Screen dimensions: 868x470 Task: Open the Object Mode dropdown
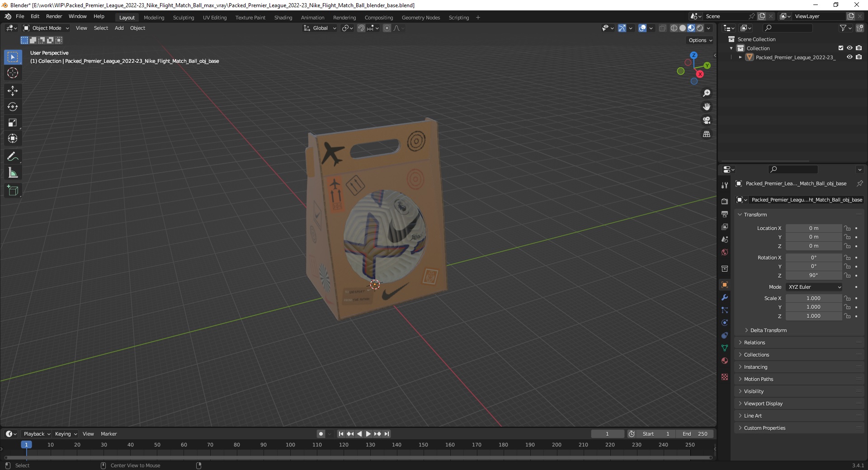[x=46, y=28]
